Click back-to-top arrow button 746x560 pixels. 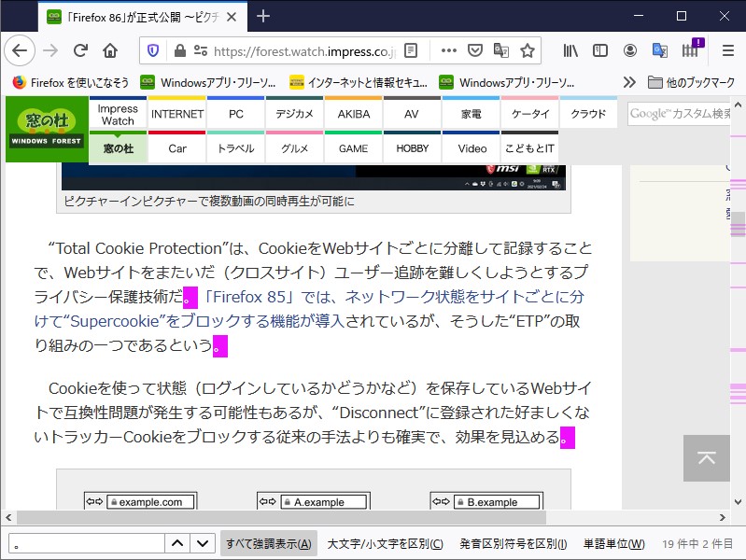tap(707, 458)
